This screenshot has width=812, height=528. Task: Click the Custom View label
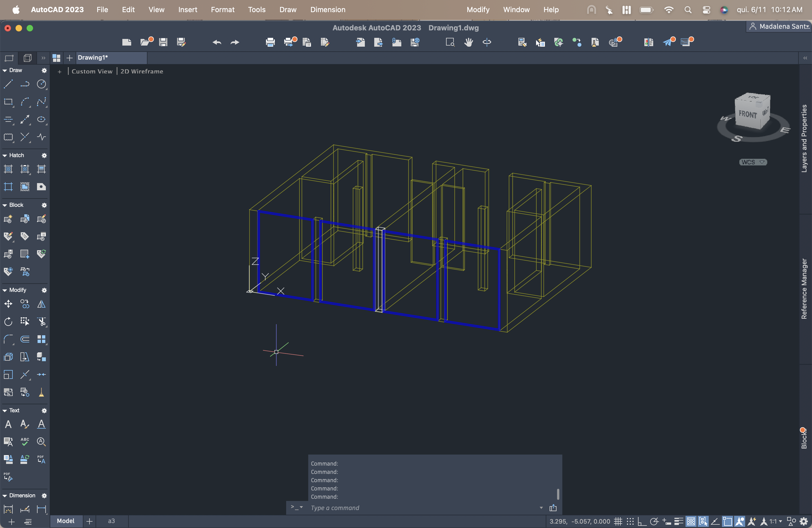click(x=92, y=71)
